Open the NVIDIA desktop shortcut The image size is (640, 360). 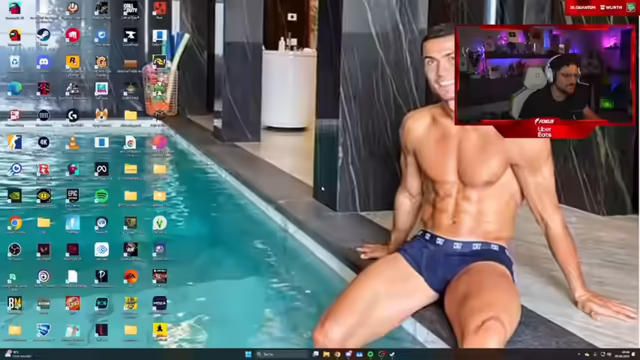(15, 196)
